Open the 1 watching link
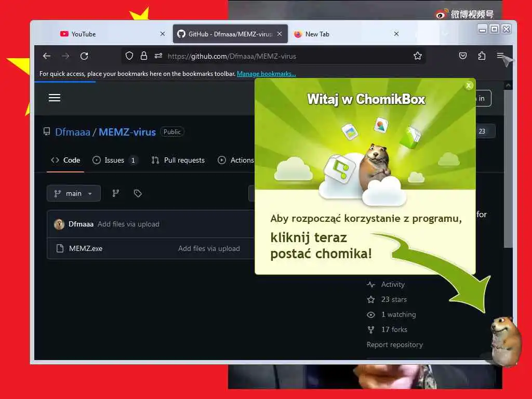The width and height of the screenshot is (532, 399). (398, 315)
